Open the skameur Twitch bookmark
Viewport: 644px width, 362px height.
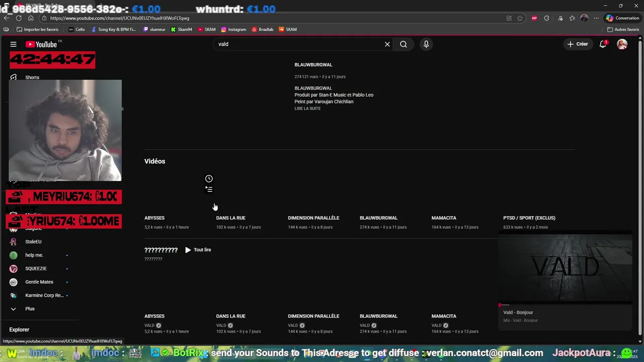(x=154, y=30)
